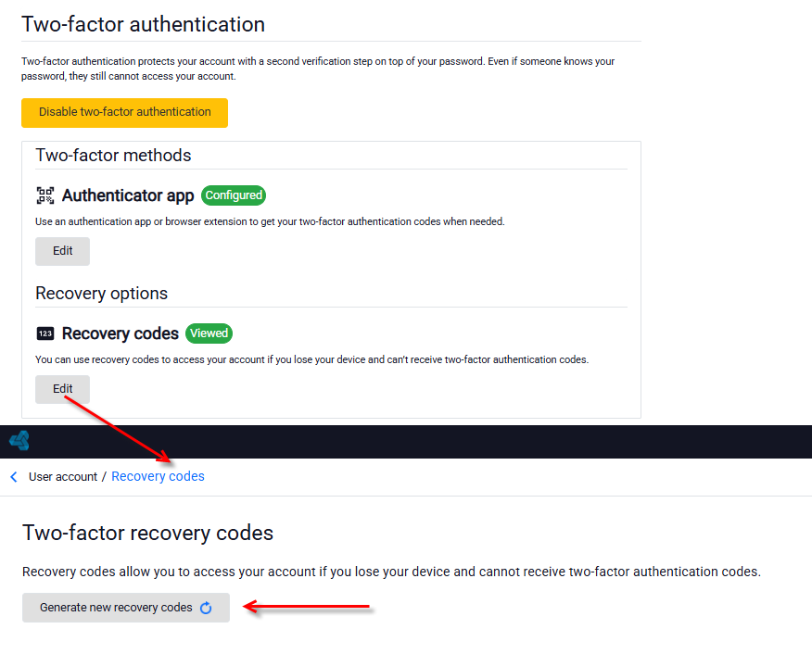
Task: Click the refresh icon in Generate new recovery codes
Action: [206, 608]
